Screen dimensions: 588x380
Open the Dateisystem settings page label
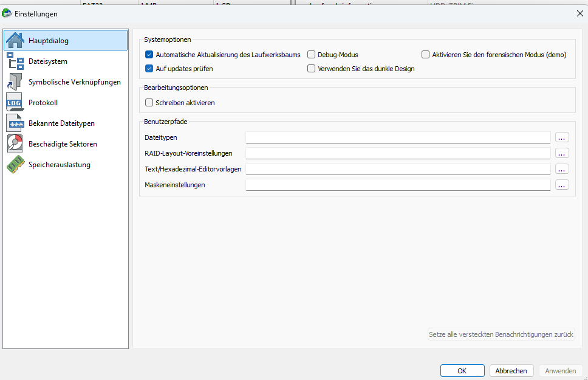pos(47,61)
